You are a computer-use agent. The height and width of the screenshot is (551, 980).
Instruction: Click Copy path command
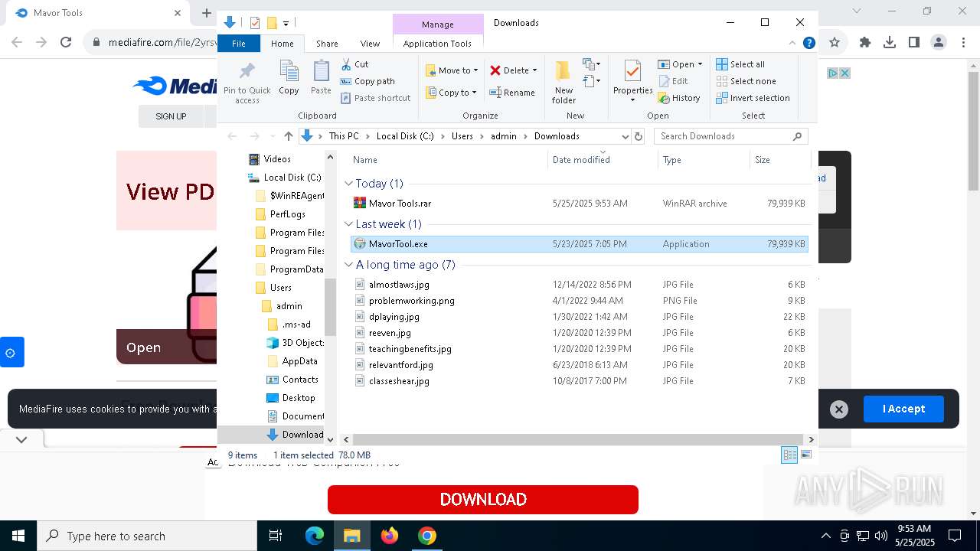367,81
